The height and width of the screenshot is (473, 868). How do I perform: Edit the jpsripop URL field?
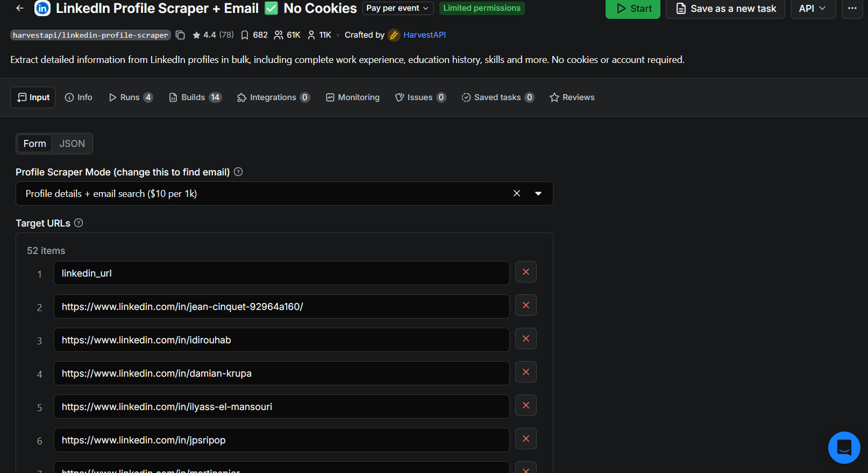coord(282,440)
